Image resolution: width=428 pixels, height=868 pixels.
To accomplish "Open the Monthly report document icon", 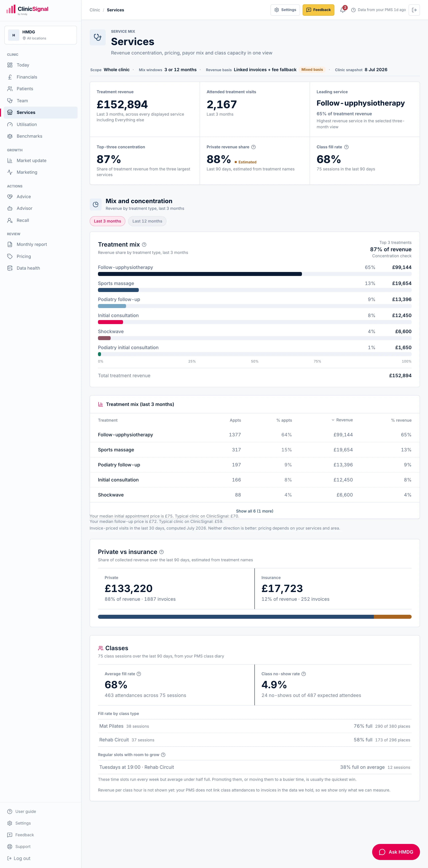I will coord(10,244).
